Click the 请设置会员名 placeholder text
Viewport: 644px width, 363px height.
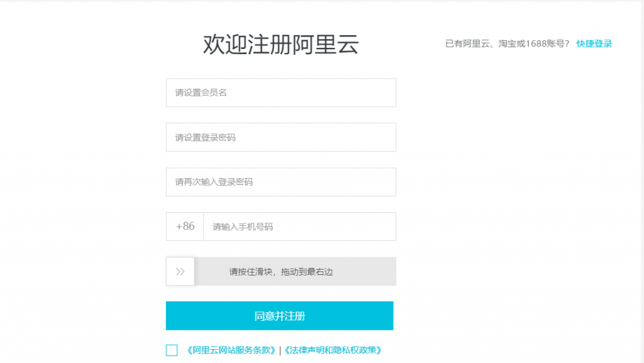click(201, 93)
